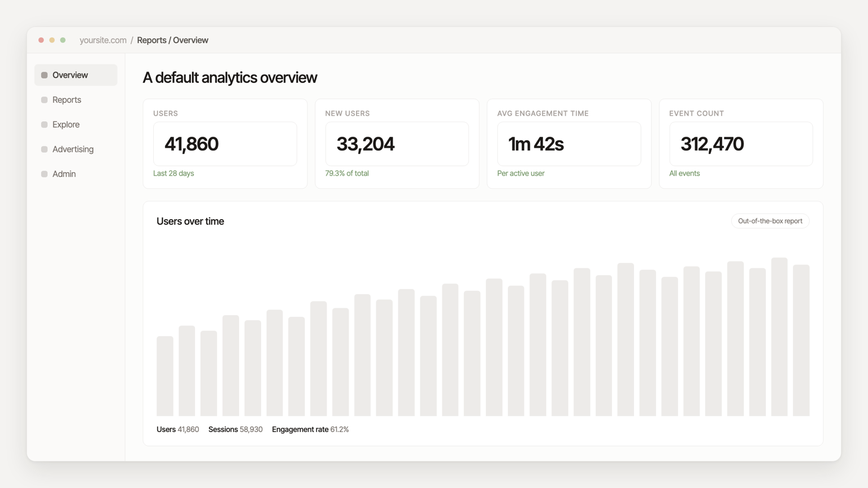The image size is (868, 488).
Task: Click the 'A default analytics overview' title
Action: 230,77
